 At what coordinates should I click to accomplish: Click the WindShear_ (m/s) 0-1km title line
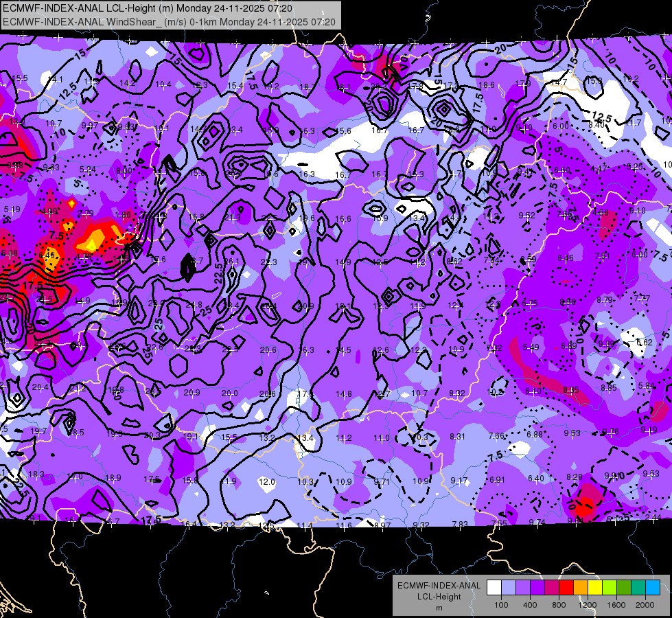(x=169, y=22)
